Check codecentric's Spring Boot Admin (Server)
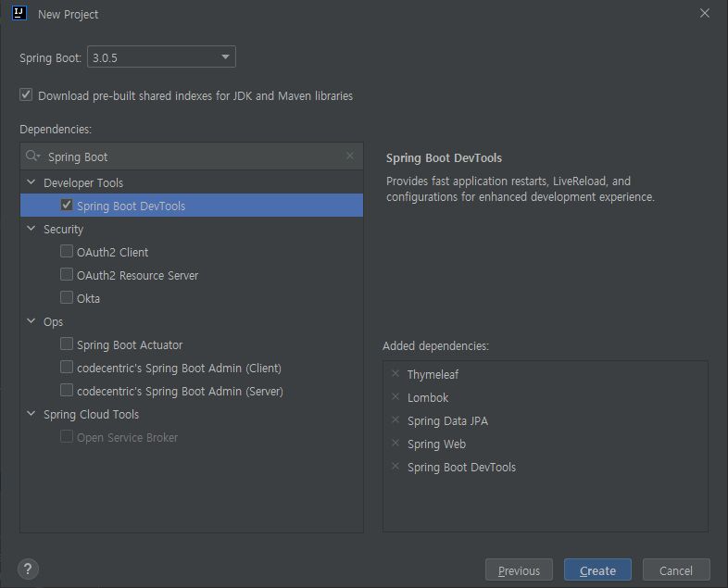Viewport: 728px width, 588px height. point(67,390)
